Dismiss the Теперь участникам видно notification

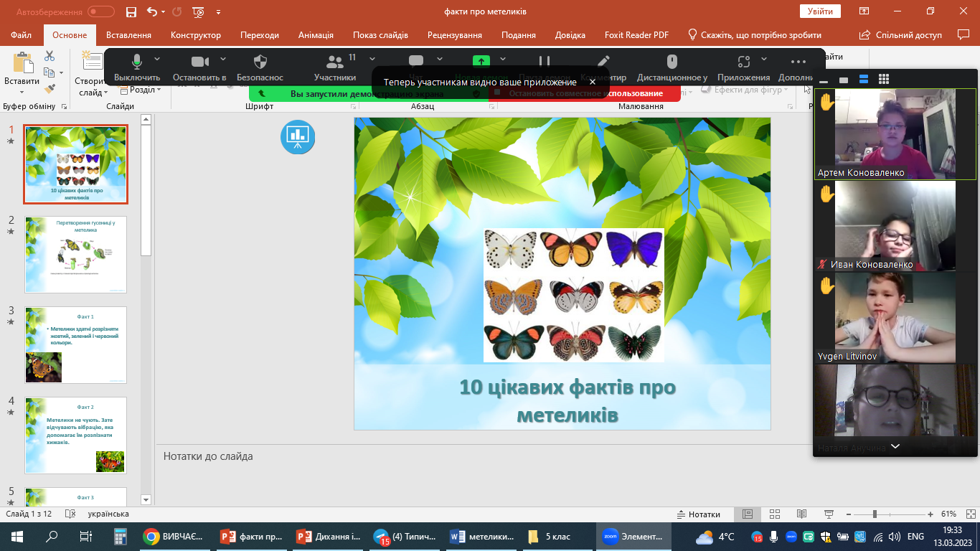pyautogui.click(x=592, y=83)
